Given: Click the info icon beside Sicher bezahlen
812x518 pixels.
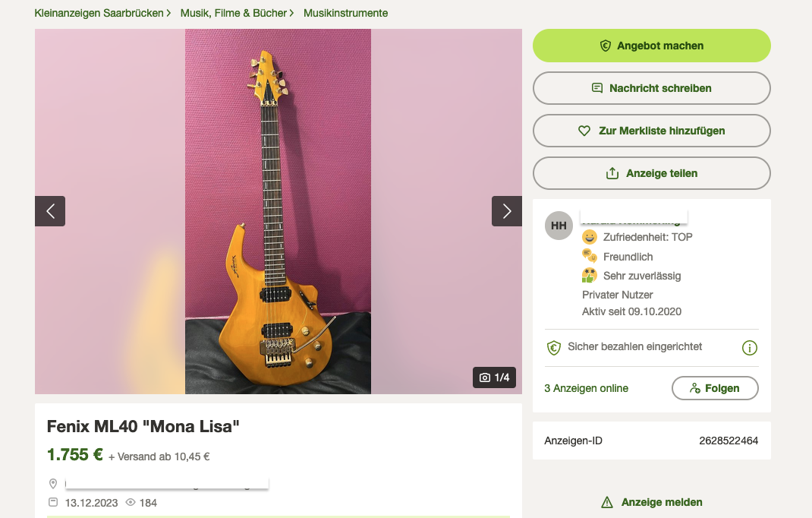Looking at the screenshot, I should click(x=749, y=348).
